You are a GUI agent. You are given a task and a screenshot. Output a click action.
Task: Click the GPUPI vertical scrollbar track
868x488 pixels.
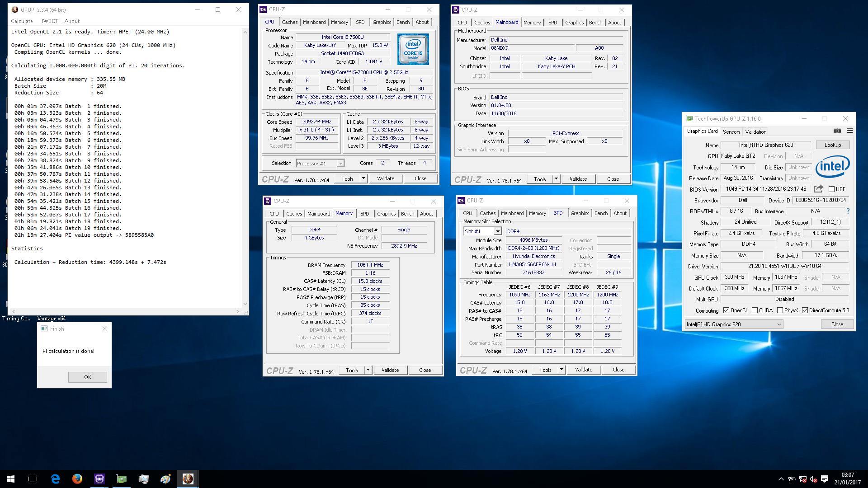(x=245, y=168)
